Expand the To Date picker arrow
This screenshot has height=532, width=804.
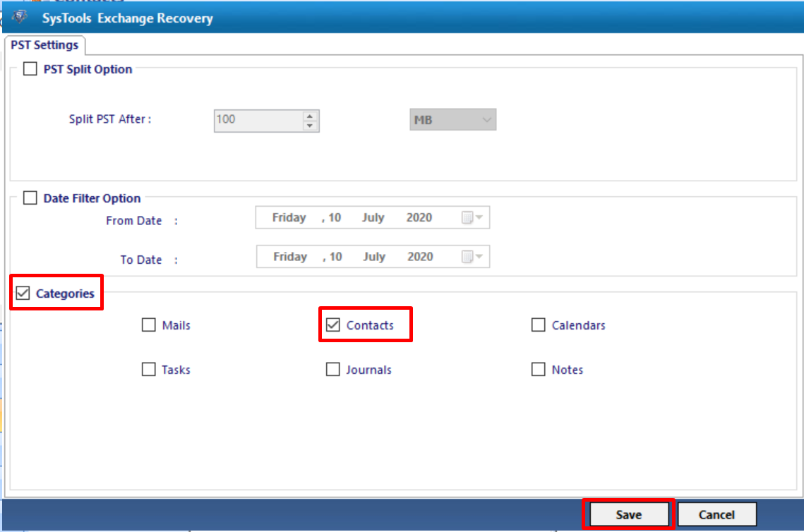point(479,256)
